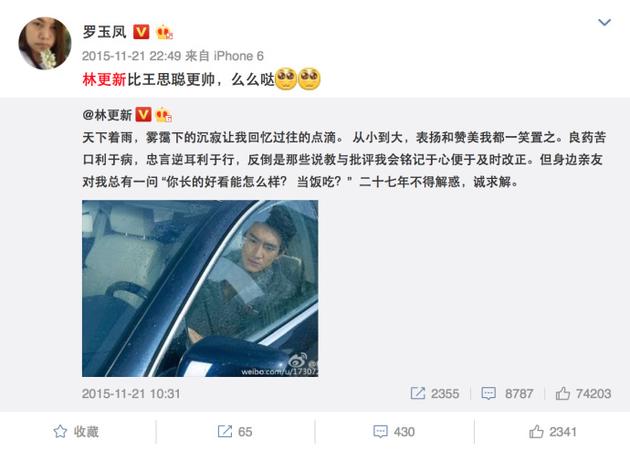Enlarge the car window photo thumbnail
630x450 pixels.
click(200, 288)
